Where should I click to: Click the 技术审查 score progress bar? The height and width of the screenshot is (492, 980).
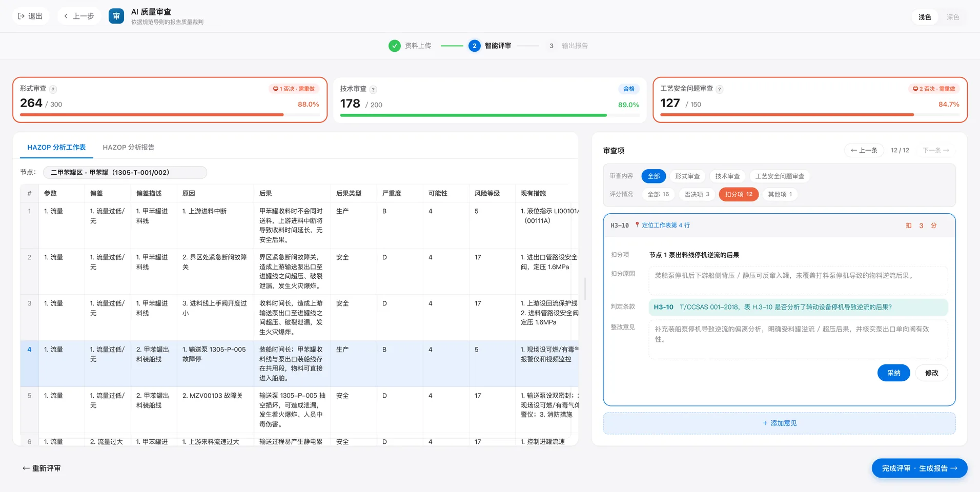tap(489, 115)
